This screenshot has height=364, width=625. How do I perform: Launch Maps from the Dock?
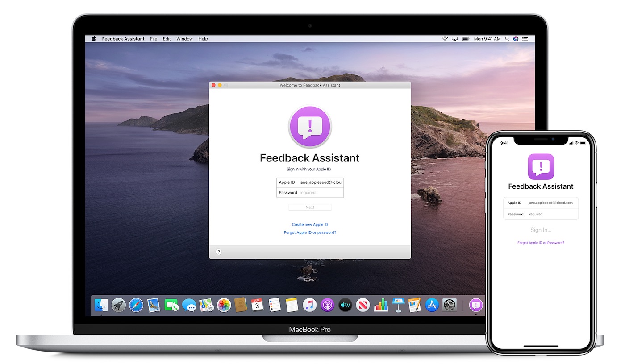click(x=206, y=305)
